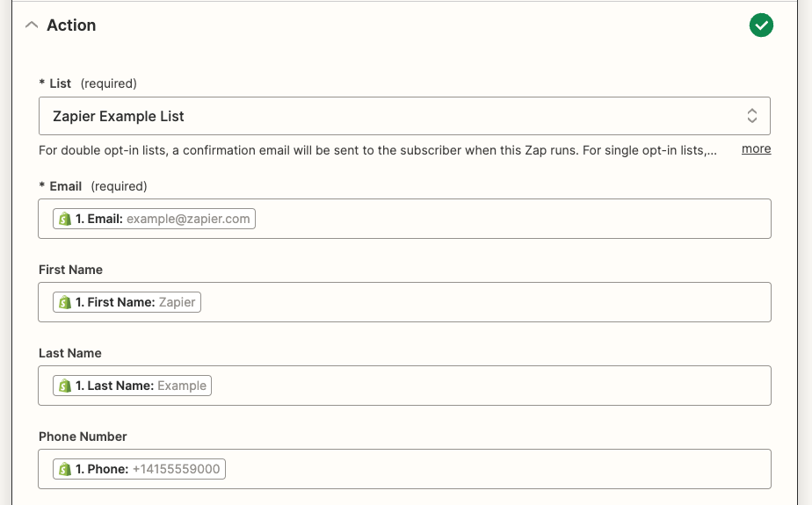This screenshot has height=505, width=812.
Task: Focus the First Name input field
Action: [x=483, y=302]
